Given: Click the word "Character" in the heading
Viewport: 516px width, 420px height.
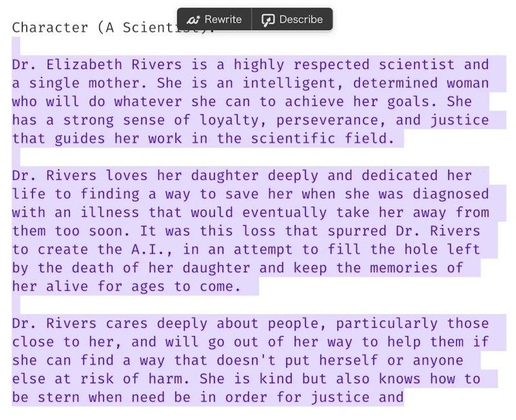Looking at the screenshot, I should tap(50, 28).
